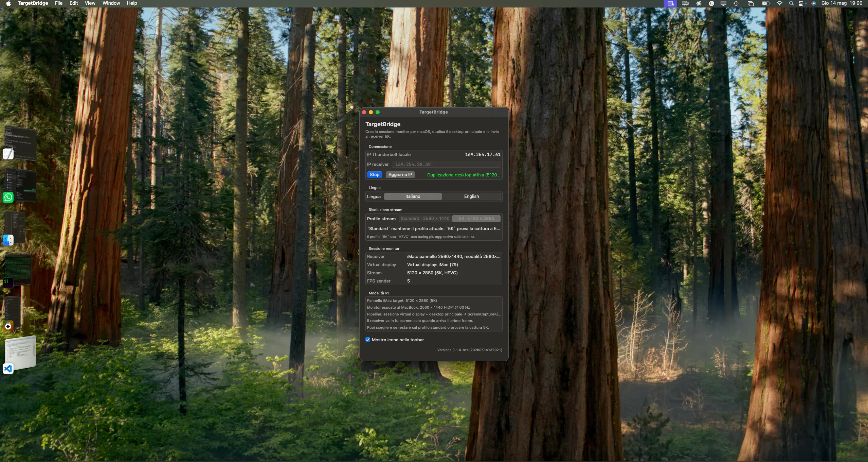Open the Stage Manager menu bar icon
Screen dimensions: 868x462
[x=751, y=3]
